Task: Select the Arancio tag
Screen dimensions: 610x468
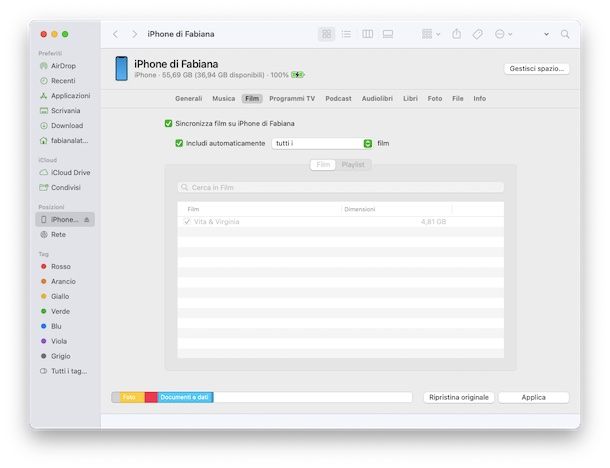Action: coord(58,281)
